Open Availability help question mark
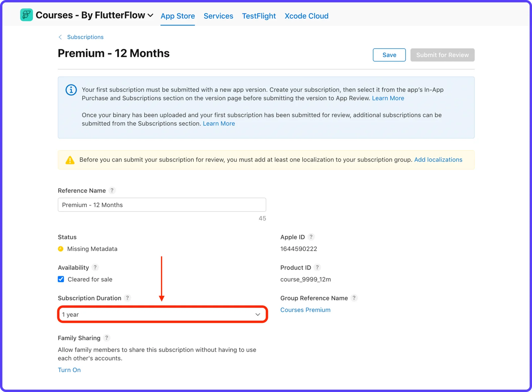 click(95, 267)
